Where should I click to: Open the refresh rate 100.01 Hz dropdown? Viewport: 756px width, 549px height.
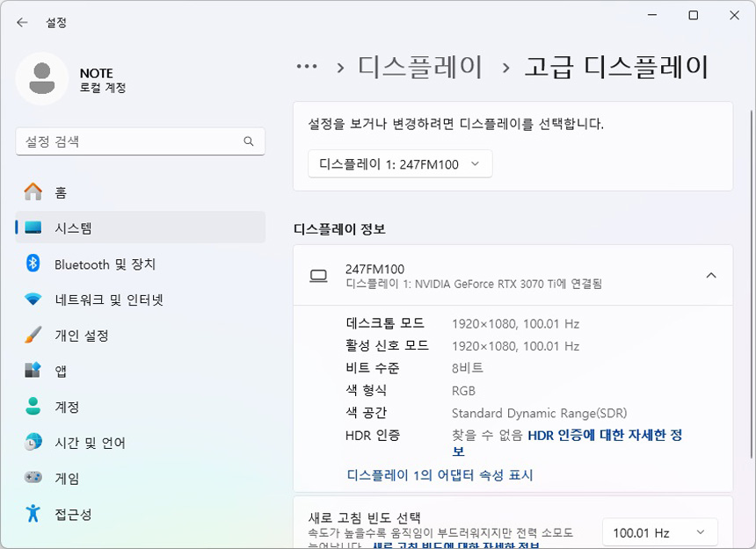pyautogui.click(x=659, y=532)
